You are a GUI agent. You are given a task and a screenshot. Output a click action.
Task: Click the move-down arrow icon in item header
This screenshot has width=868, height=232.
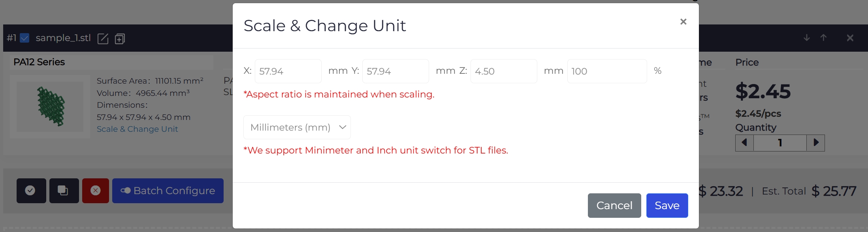pyautogui.click(x=807, y=38)
